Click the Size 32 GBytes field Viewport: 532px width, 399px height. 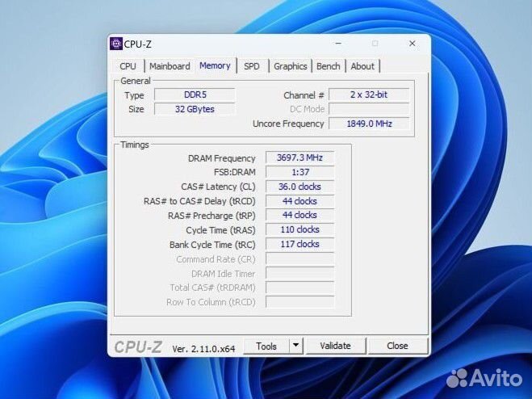194,109
